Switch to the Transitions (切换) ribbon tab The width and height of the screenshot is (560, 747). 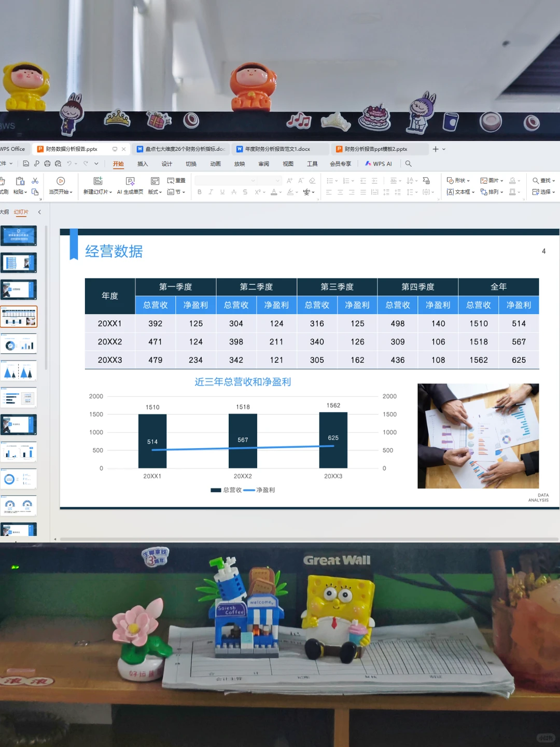click(191, 164)
